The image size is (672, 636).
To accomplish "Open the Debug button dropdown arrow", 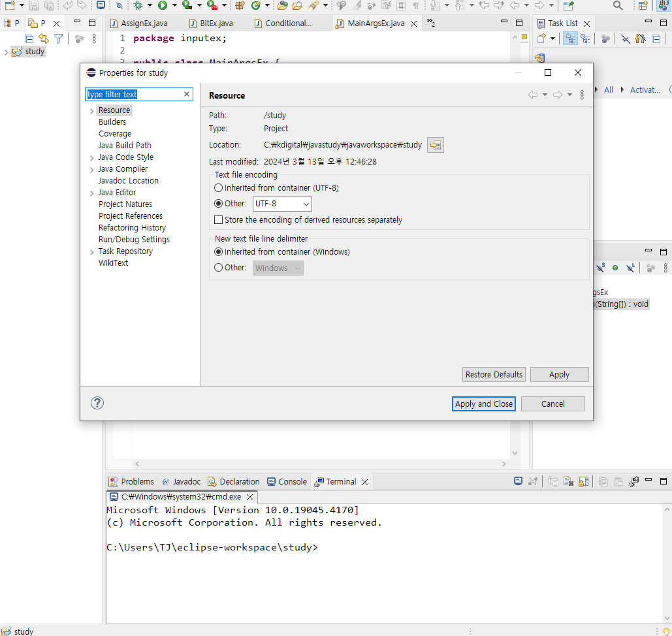I will (150, 5).
